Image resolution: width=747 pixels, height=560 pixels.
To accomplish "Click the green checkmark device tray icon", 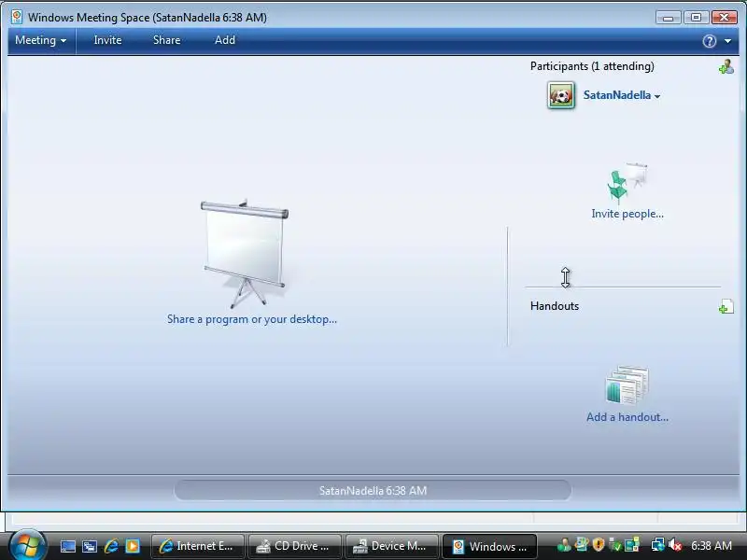I will [x=615, y=545].
